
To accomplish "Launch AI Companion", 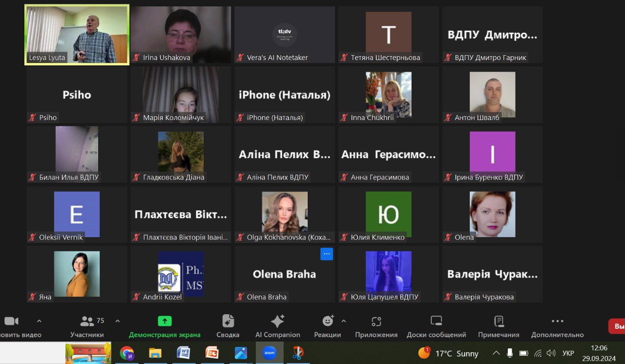I will 277,326.
